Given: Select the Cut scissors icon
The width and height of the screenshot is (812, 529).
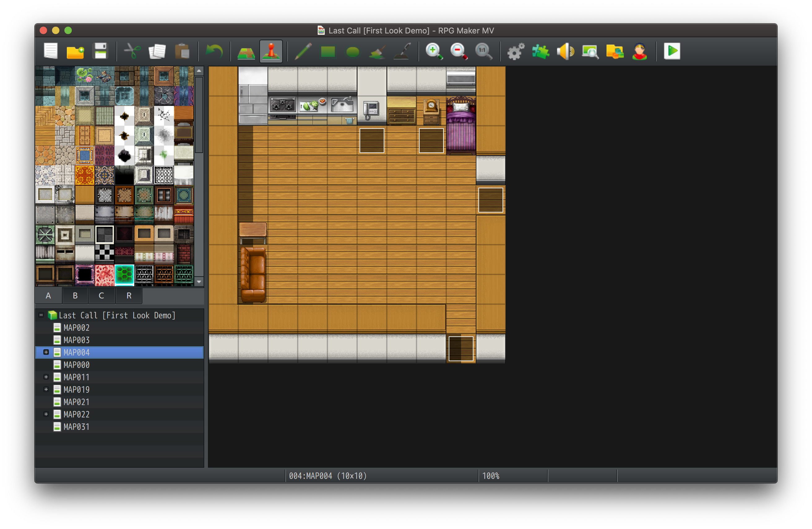Looking at the screenshot, I should pos(132,51).
